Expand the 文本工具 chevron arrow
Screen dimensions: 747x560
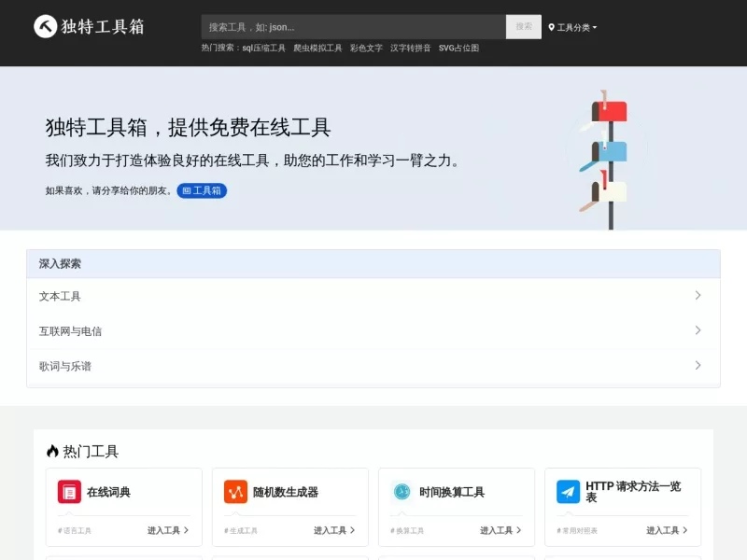[698, 296]
